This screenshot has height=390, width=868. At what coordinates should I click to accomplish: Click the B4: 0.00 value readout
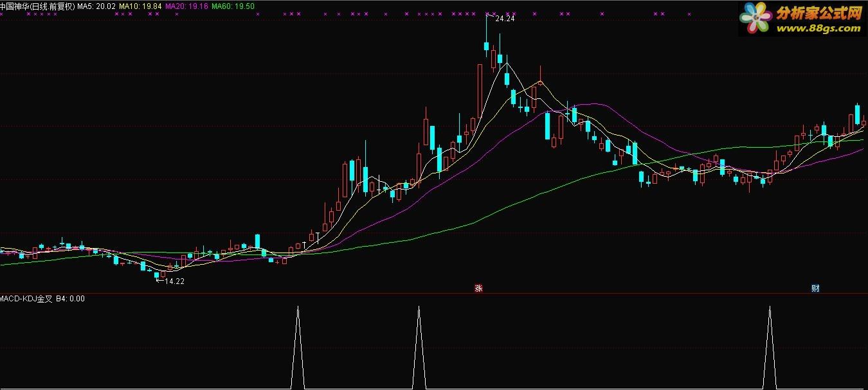coord(71,299)
